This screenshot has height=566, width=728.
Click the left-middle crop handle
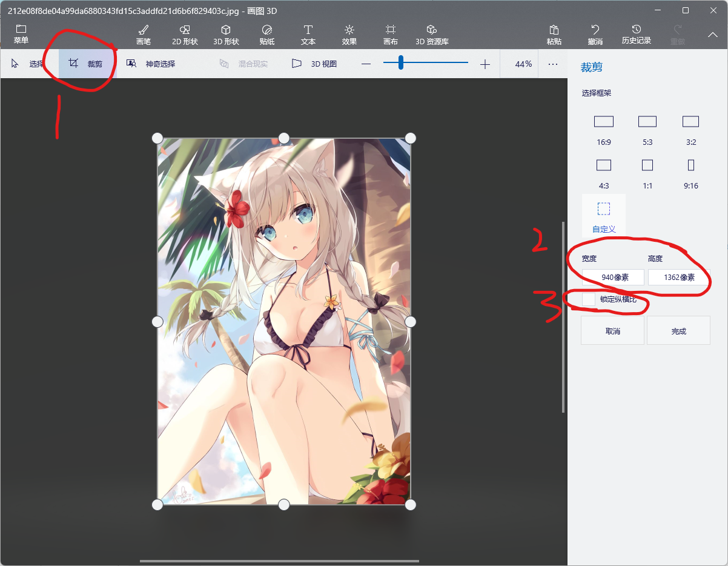pyautogui.click(x=157, y=321)
